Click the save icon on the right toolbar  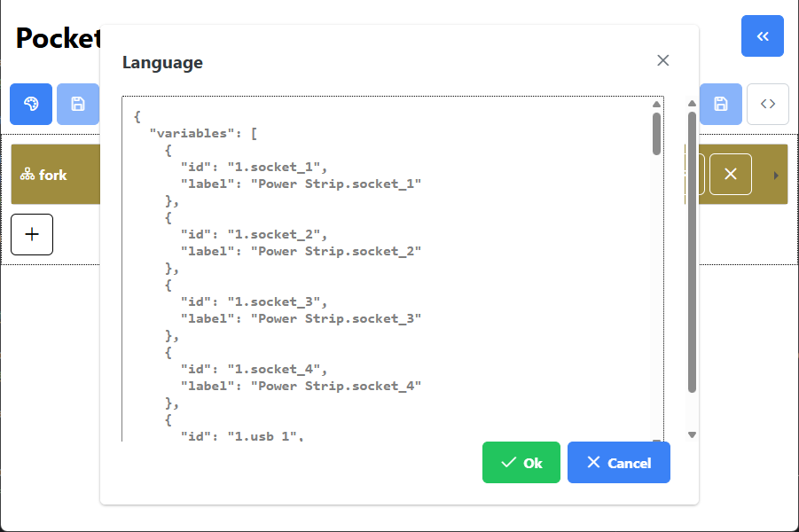(720, 104)
